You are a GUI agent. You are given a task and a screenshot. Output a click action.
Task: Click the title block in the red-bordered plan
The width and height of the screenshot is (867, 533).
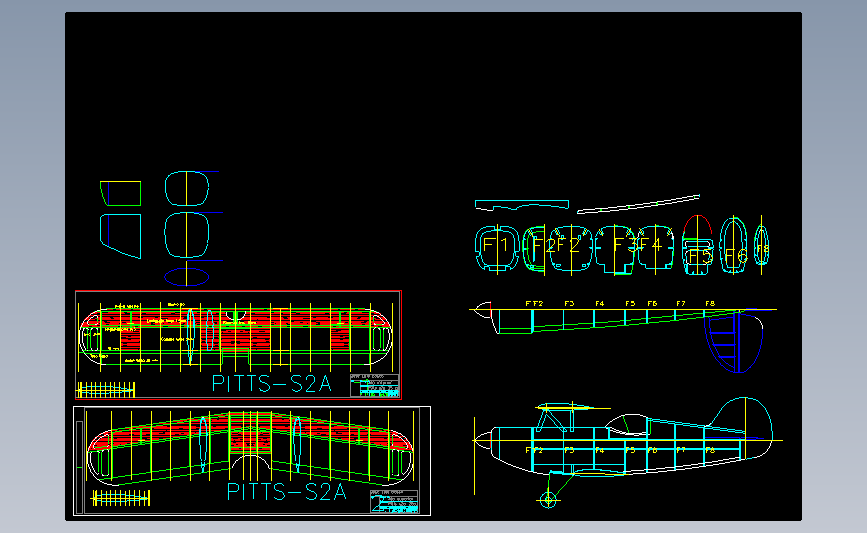point(374,385)
